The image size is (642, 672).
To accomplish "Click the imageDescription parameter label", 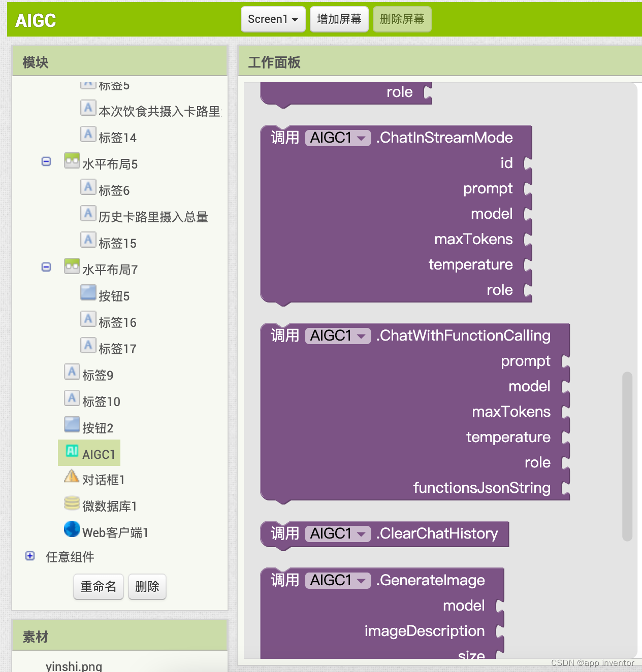I will coord(425,631).
